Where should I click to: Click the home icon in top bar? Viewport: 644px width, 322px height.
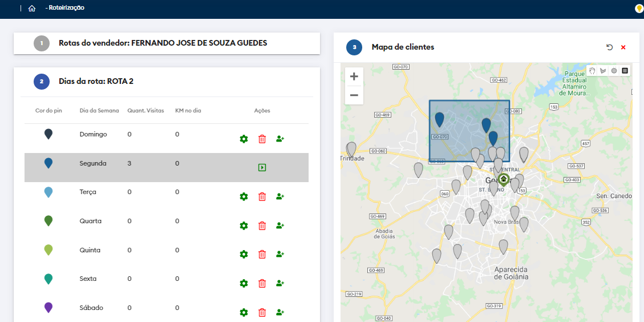click(32, 9)
